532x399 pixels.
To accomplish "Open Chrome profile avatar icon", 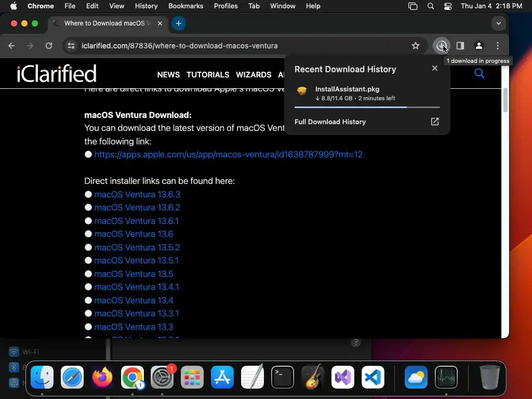I will click(x=478, y=46).
